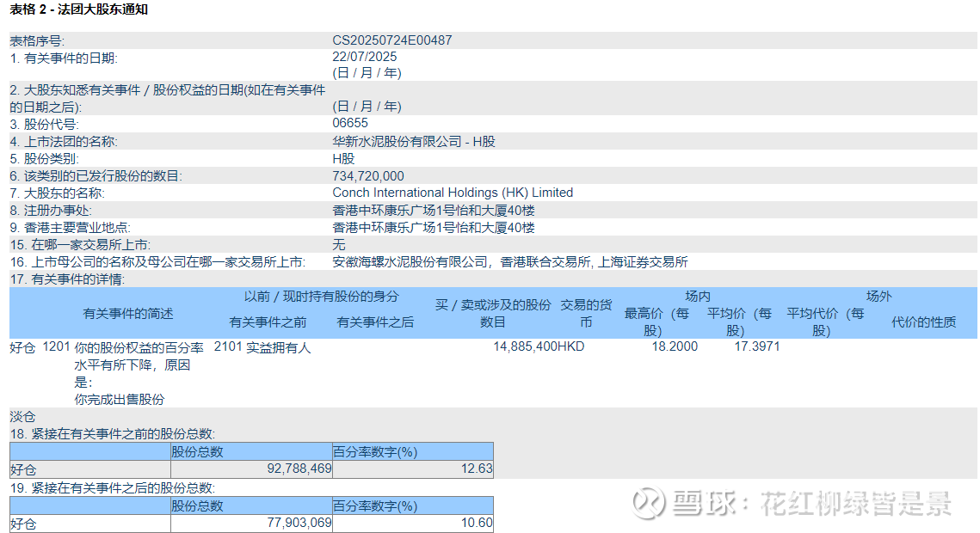Click the event date 22/07/2025
The image size is (980, 533).
pyautogui.click(x=364, y=57)
